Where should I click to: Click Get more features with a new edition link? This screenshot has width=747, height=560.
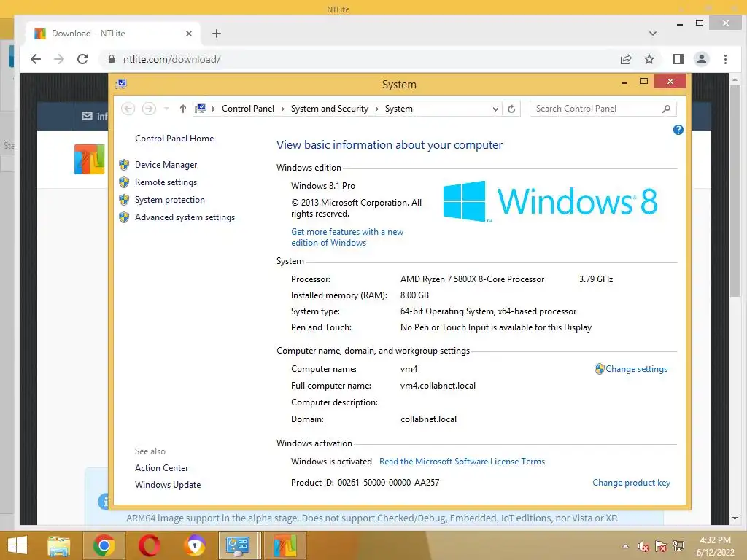pyautogui.click(x=347, y=237)
